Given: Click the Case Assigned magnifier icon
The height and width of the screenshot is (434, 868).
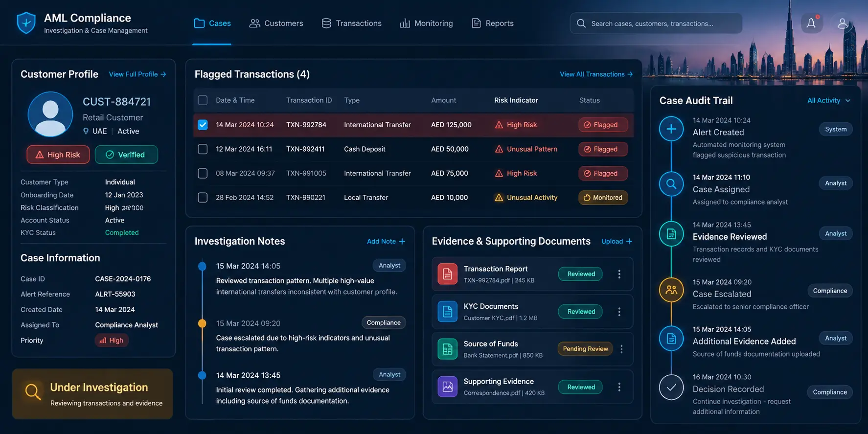Looking at the screenshot, I should click(x=671, y=184).
